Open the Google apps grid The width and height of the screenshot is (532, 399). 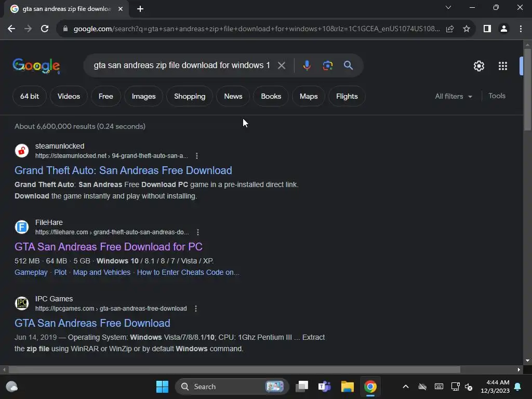(503, 66)
